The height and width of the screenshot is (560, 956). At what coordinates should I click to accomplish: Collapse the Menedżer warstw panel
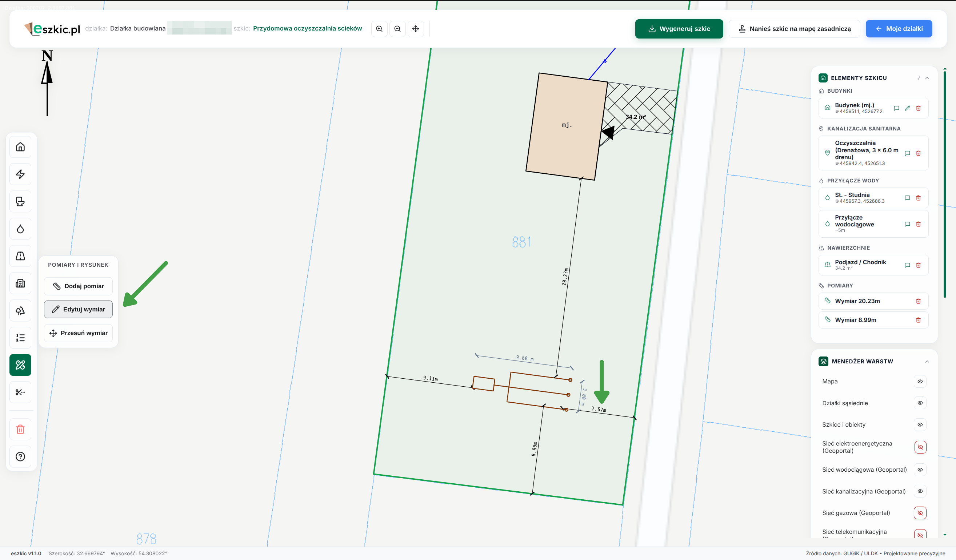tap(927, 362)
